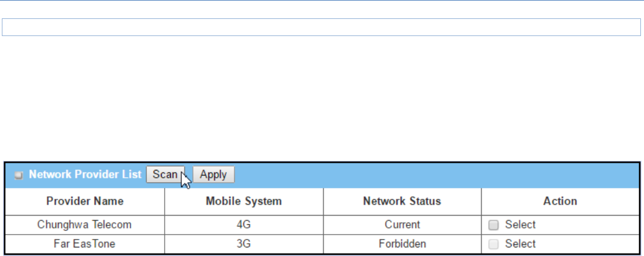Screen dimensions: 644x256
Task: Click the Select label in the Far EasTone row
Action: pos(520,244)
